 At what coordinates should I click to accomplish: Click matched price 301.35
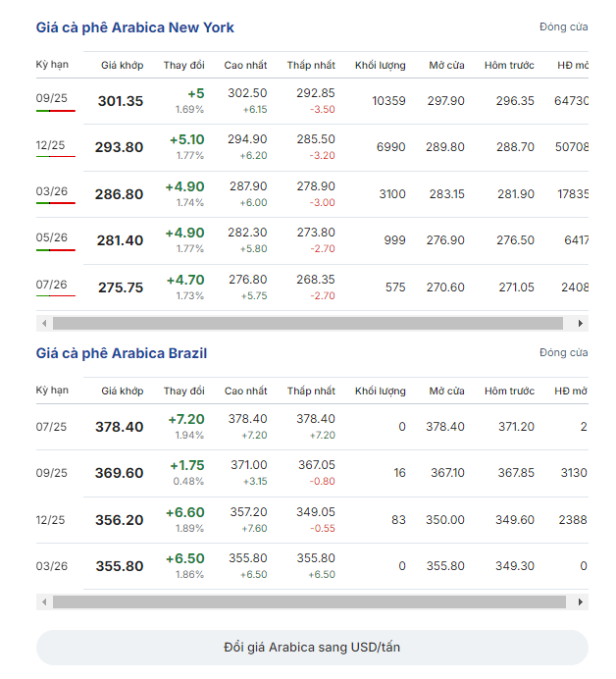tap(121, 101)
